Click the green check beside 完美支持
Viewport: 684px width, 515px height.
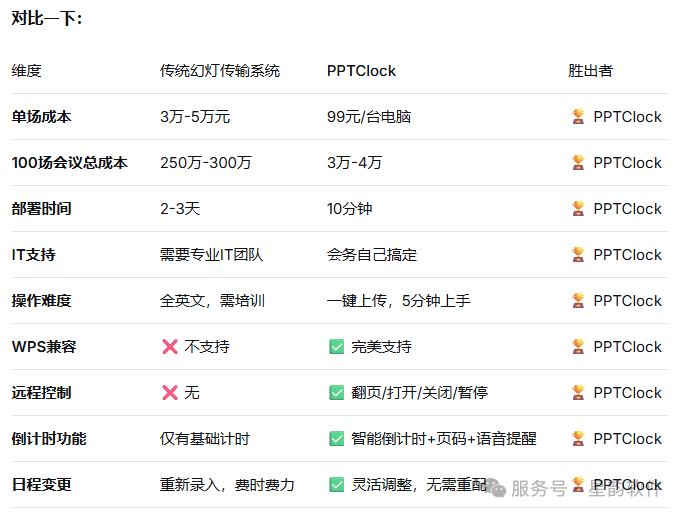336,347
